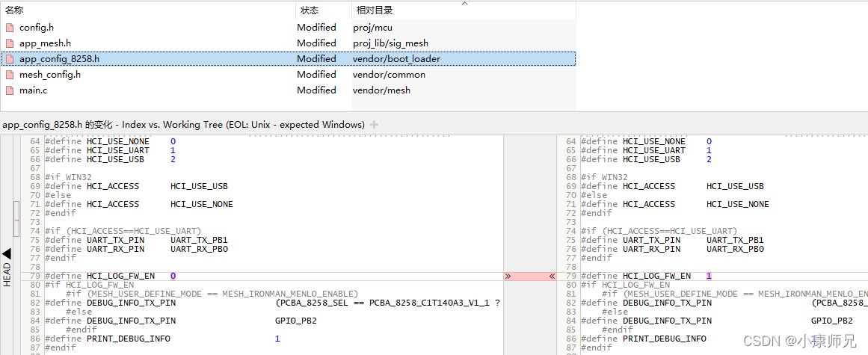Viewport: 868px width, 355px height.
Task: Select mesh_config.h file name
Action: click(50, 74)
